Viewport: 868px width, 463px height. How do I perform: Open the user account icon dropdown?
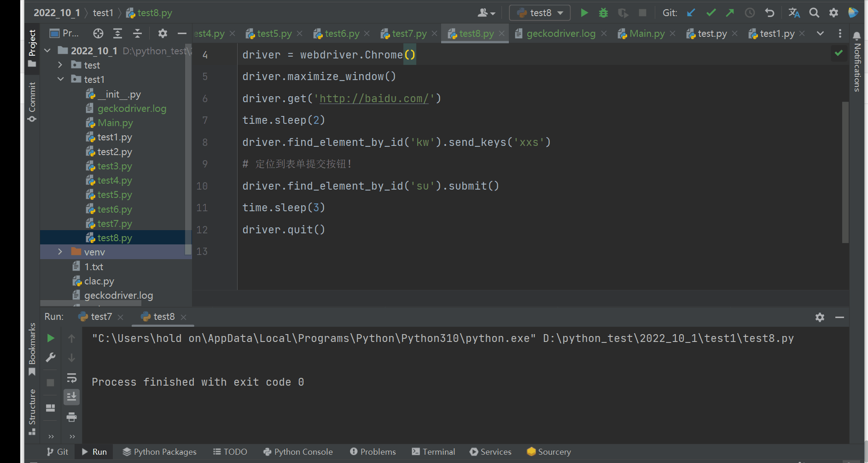(x=486, y=13)
